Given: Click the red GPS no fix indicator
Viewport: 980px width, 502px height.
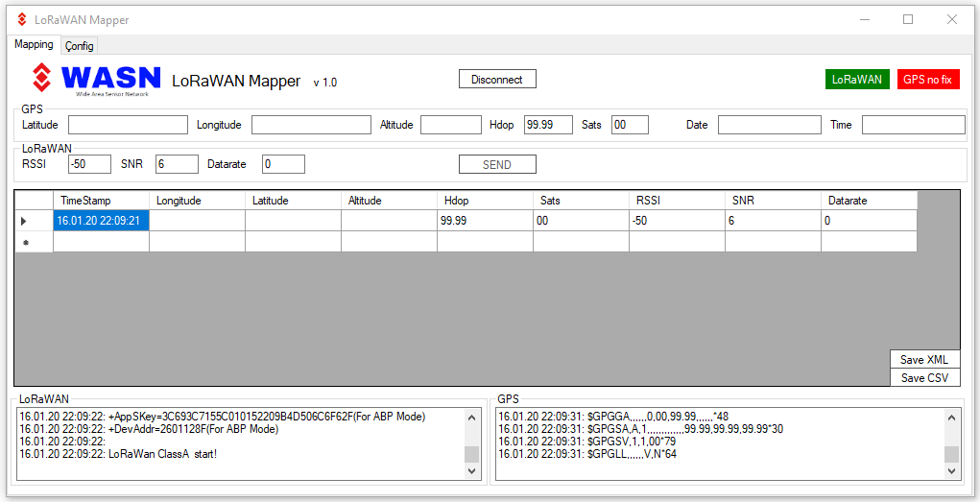Looking at the screenshot, I should click(927, 80).
